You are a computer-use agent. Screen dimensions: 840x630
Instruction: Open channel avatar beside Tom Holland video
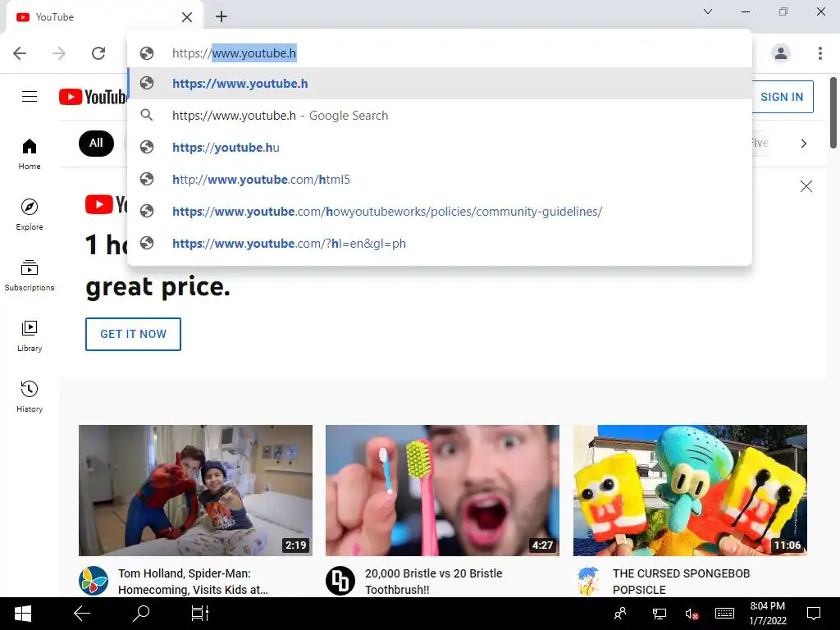click(x=94, y=581)
